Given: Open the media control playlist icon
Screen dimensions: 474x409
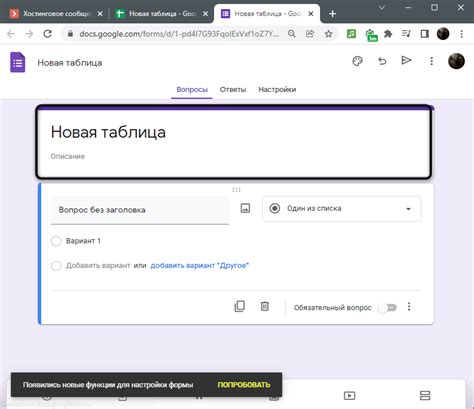Looking at the screenshot, I should [x=406, y=34].
